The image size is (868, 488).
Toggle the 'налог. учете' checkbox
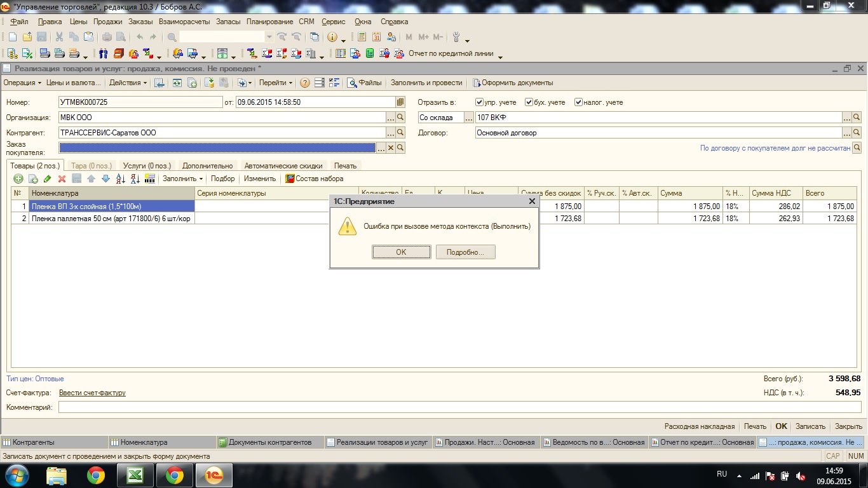click(x=578, y=102)
